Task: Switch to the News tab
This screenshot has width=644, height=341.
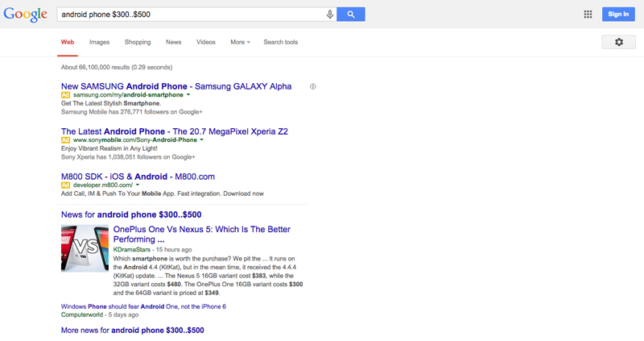Action: [174, 42]
